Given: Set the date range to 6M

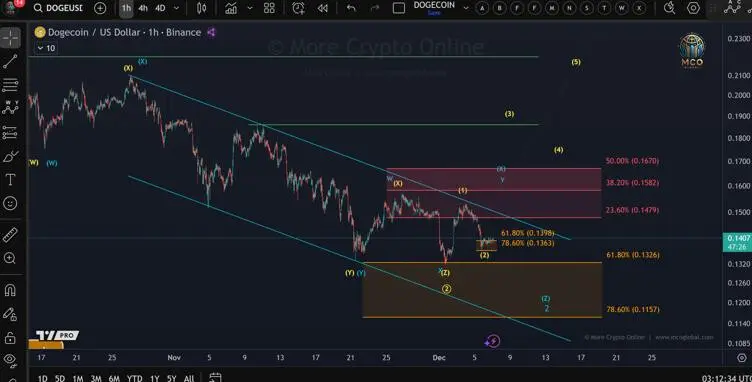Looking at the screenshot, I should [114, 378].
